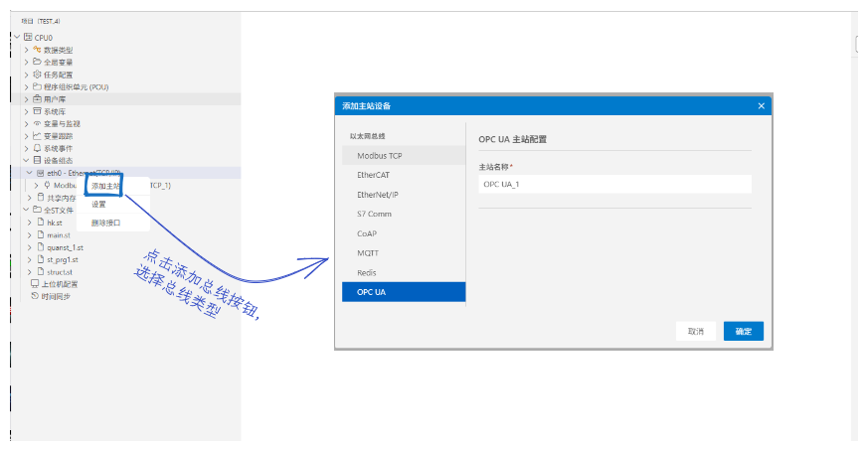This screenshot has height=451, width=868.
Task: Click the 设备组态 icon
Action: pos(37,160)
